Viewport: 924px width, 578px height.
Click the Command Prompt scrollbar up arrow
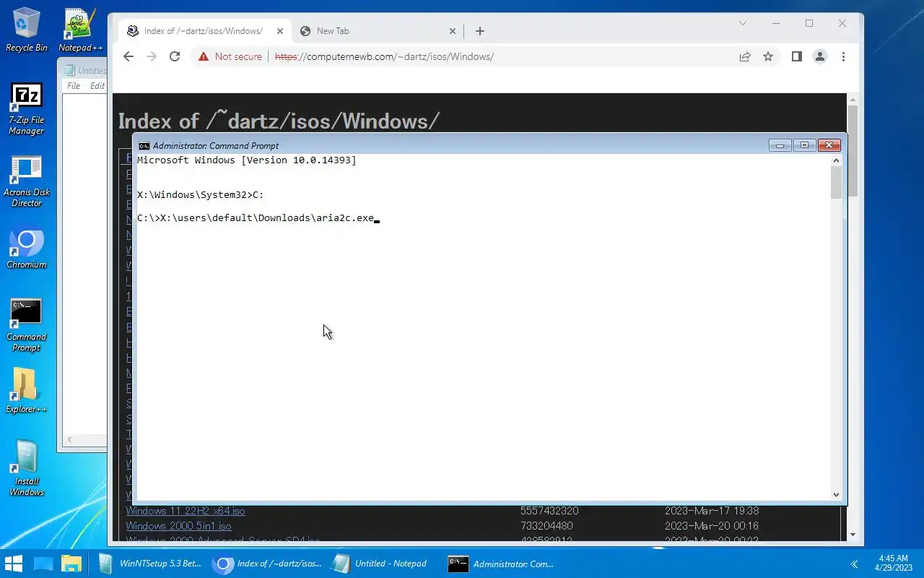[x=837, y=160]
